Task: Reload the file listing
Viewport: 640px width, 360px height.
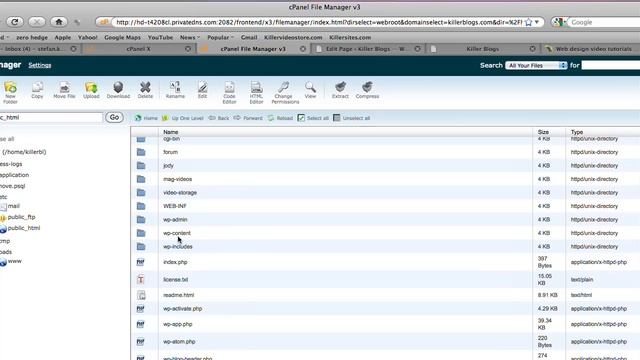Action: [280, 118]
